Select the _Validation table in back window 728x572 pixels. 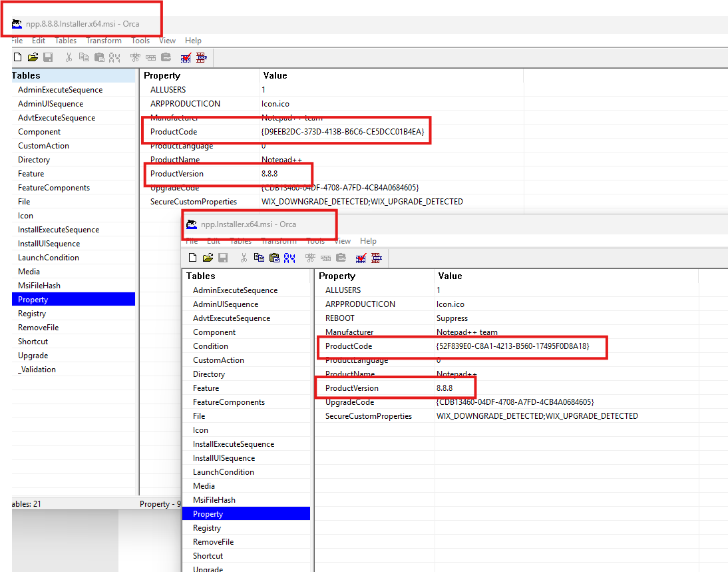[x=37, y=370]
